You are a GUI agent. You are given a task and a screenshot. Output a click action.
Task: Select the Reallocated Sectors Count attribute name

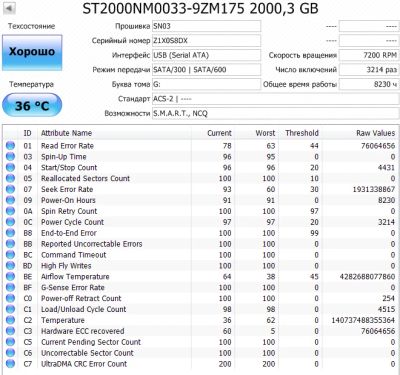click(85, 178)
